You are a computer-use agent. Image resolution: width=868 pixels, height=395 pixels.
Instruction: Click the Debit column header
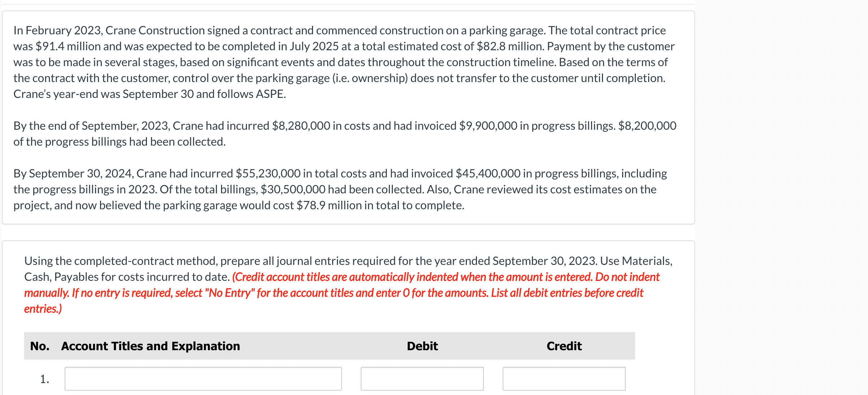[422, 346]
